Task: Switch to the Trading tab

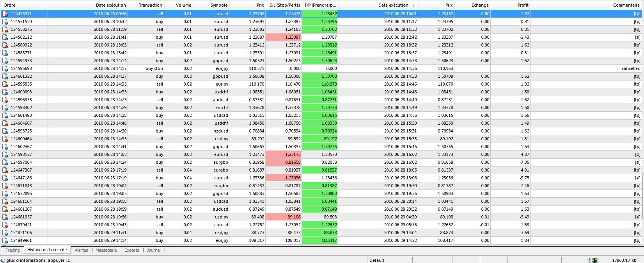Action: (12, 250)
